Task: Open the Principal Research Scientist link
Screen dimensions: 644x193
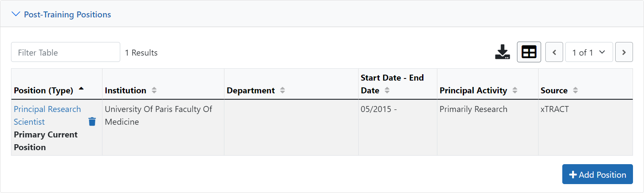Action: (47, 115)
